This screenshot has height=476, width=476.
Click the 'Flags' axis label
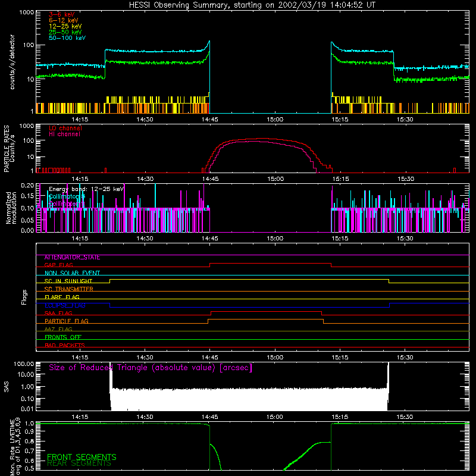pos(24,297)
